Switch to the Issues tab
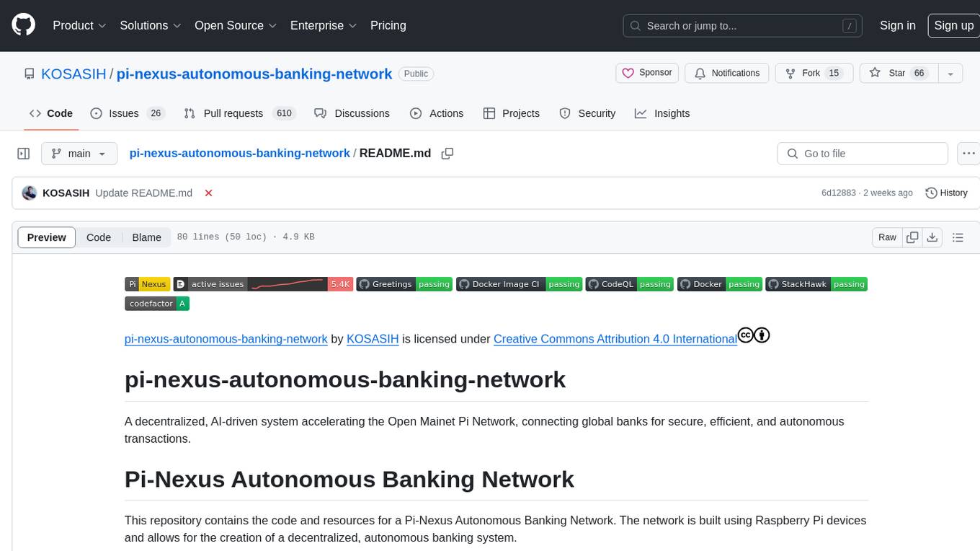Image resolution: width=980 pixels, height=551 pixels. coord(128,113)
